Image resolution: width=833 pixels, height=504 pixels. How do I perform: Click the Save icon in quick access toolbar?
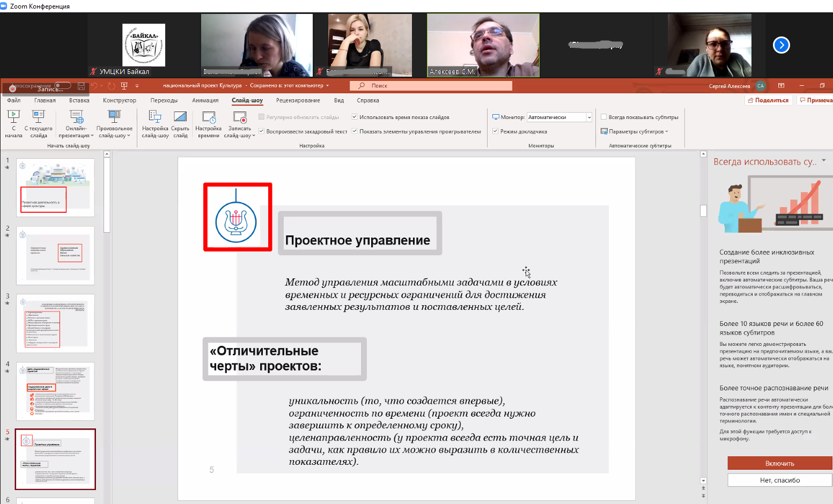tap(81, 86)
